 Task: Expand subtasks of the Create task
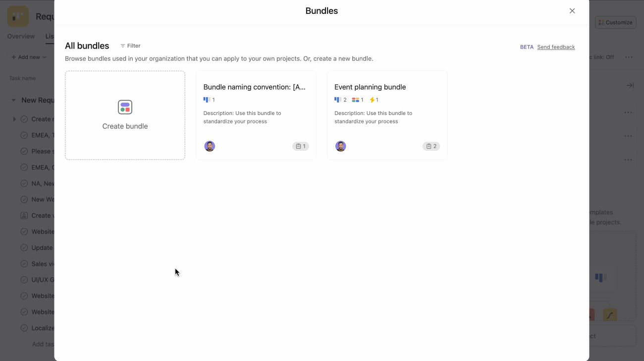pos(14,119)
